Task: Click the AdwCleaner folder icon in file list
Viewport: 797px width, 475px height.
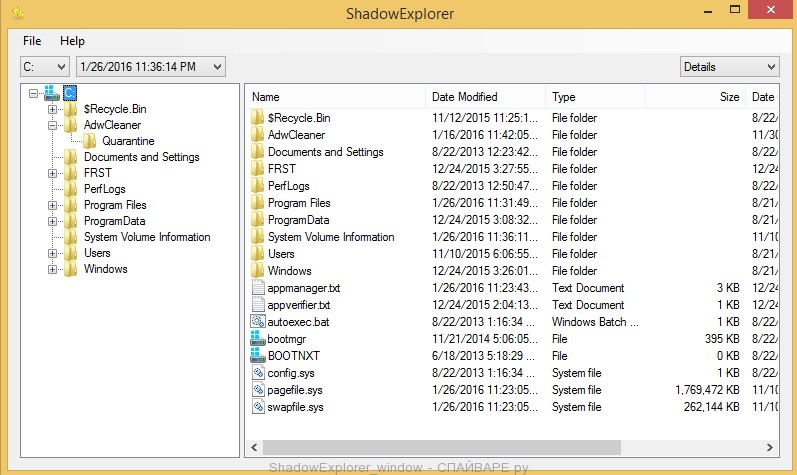Action: (257, 135)
